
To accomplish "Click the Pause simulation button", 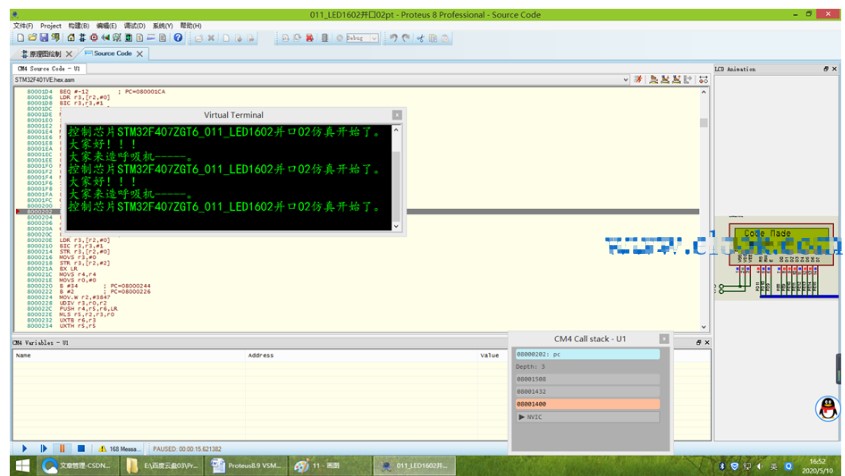I will 62,449.
